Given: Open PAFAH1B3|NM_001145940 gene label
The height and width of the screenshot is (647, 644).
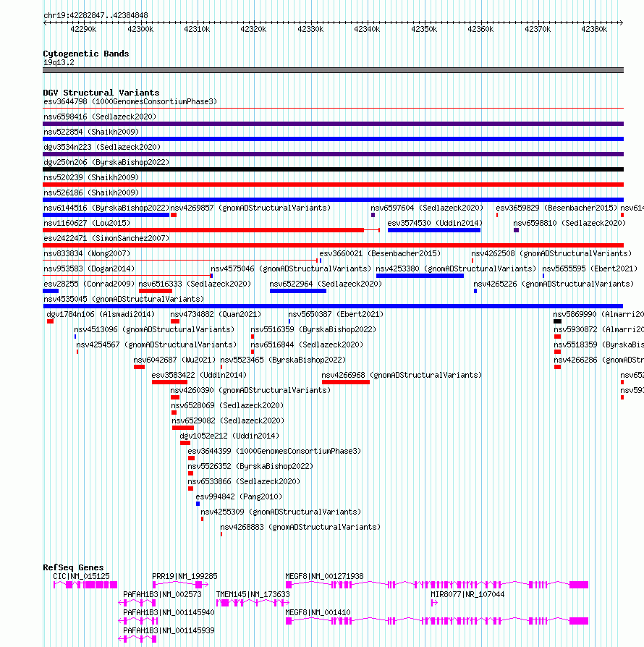Looking at the screenshot, I should [x=169, y=613].
